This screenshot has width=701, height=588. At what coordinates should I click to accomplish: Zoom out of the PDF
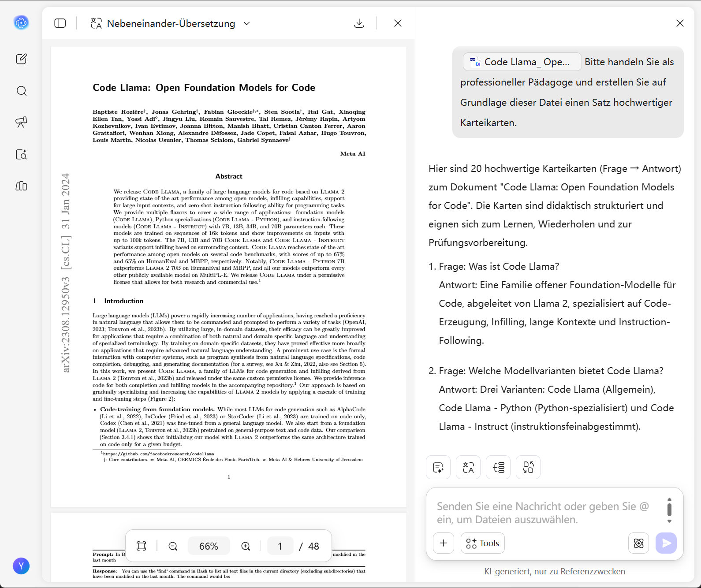(173, 546)
